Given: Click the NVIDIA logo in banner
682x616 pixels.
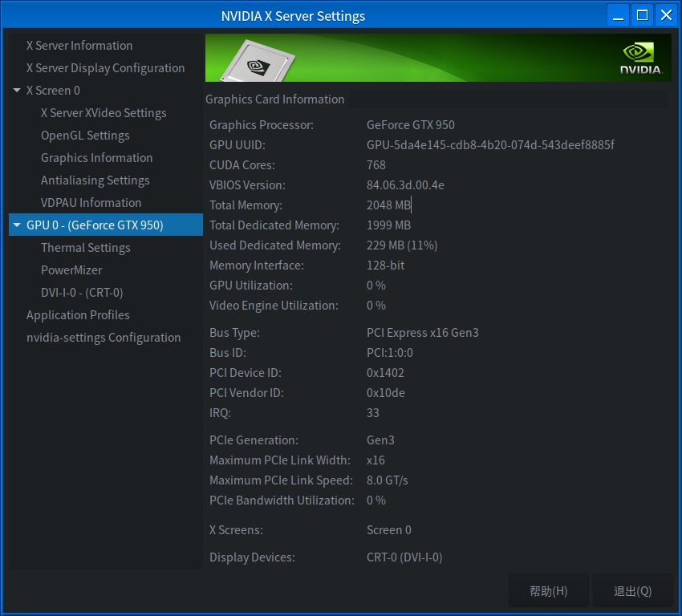Looking at the screenshot, I should tap(641, 59).
